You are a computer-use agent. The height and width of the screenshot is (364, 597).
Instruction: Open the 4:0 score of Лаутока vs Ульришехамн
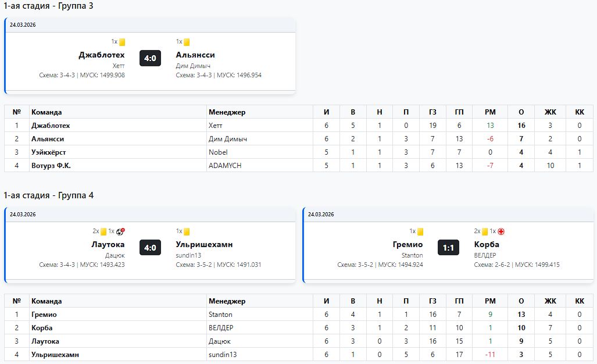click(150, 248)
